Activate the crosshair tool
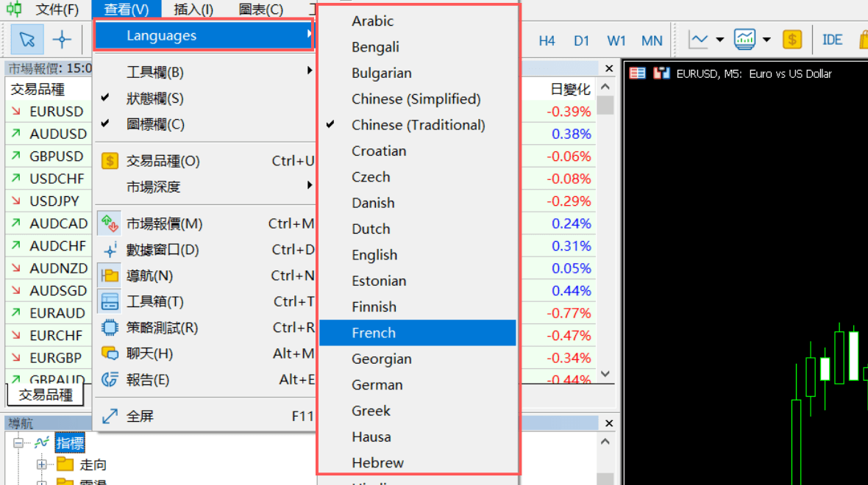This screenshot has width=868, height=485. click(x=63, y=40)
